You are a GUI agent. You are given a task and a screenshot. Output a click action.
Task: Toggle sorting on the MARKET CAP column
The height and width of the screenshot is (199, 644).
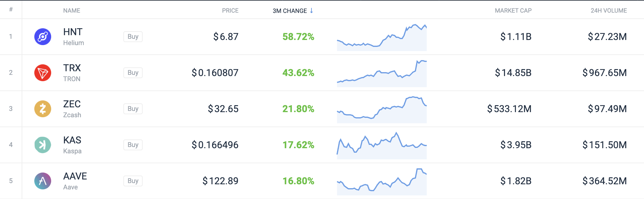514,11
